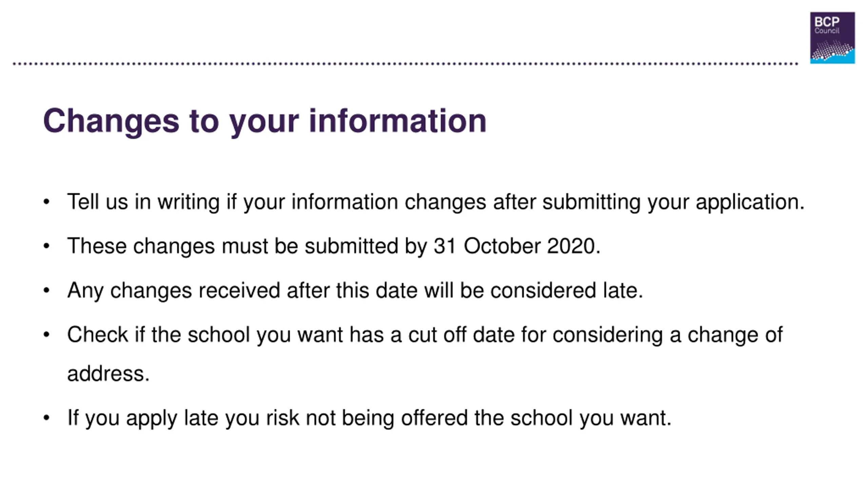This screenshot has height=488, width=868.
Task: Click the bullet point before 'Check if'
Action: [x=46, y=335]
